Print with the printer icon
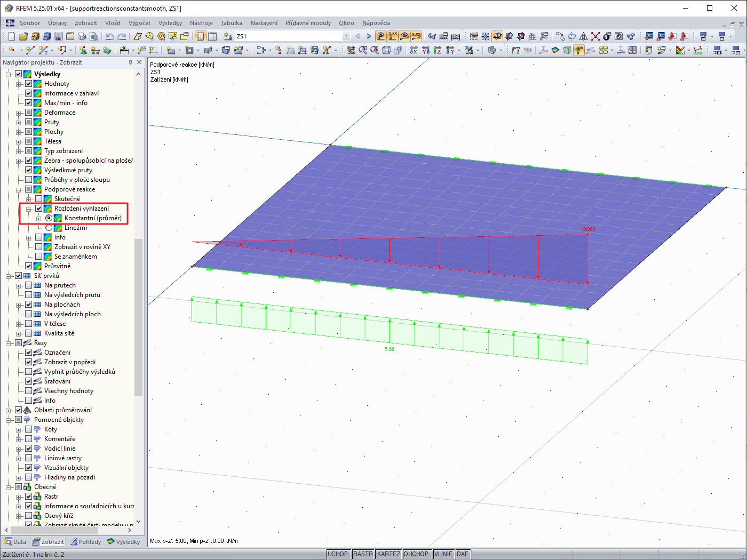This screenshot has height=560, width=747. tap(82, 36)
